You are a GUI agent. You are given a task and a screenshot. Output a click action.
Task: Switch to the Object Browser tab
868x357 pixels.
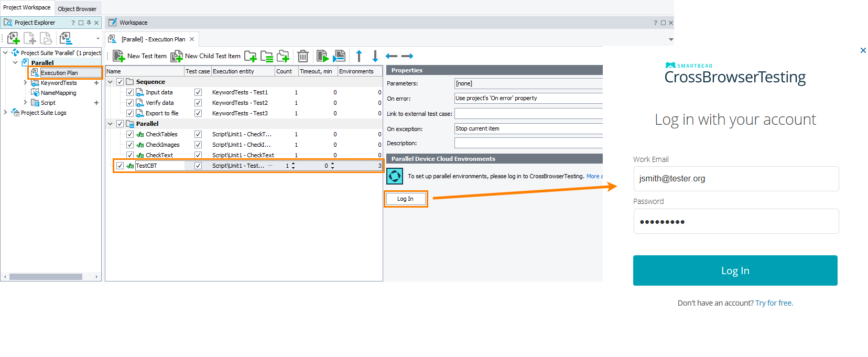[77, 8]
